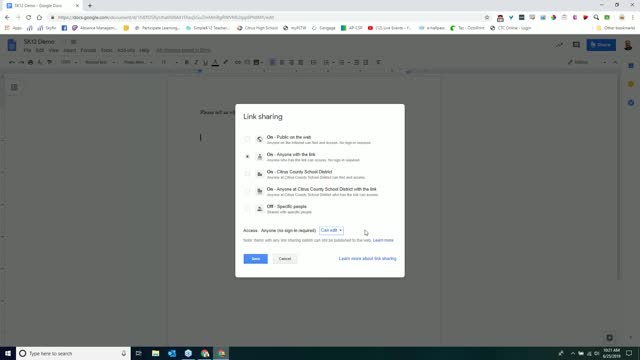
Task: Open the File menu
Action: click(x=27, y=50)
